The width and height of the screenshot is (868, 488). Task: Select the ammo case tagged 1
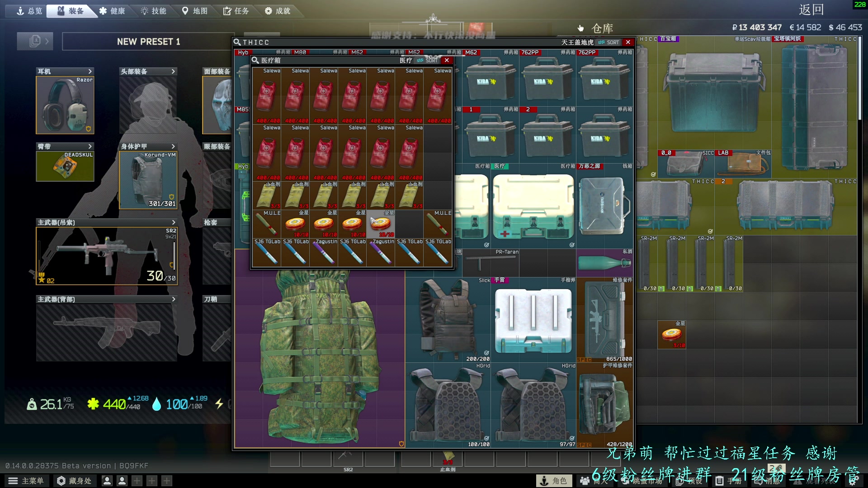point(491,135)
